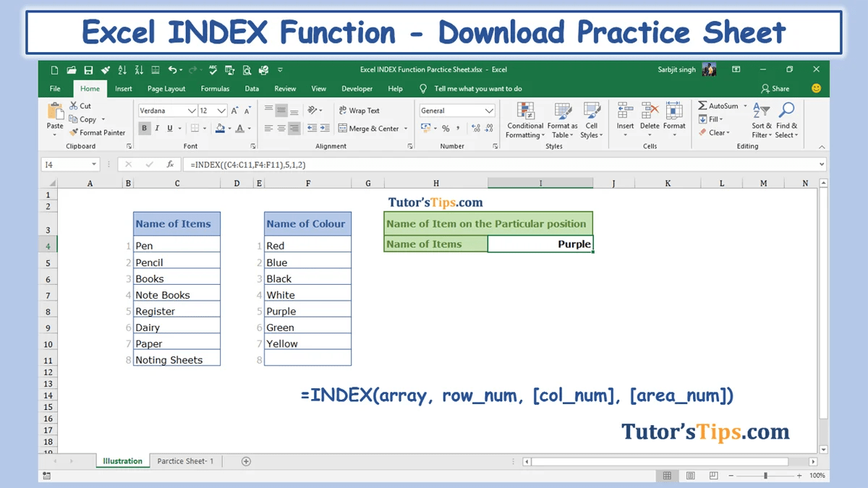Viewport: 868px width, 488px height.
Task: Click the Name Box showing I4
Action: pyautogui.click(x=64, y=164)
